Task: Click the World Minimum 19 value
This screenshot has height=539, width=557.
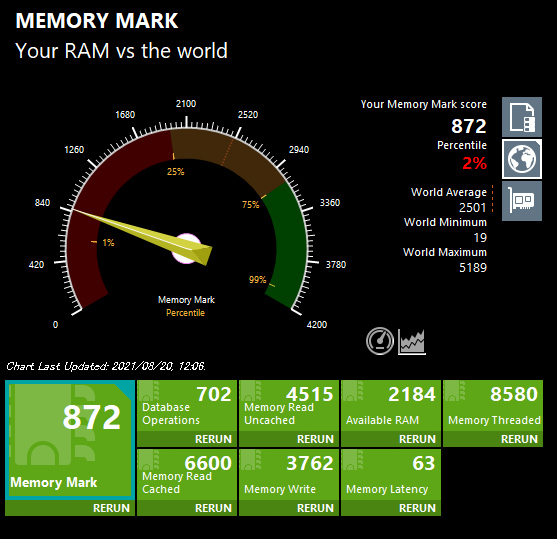Action: click(x=480, y=237)
